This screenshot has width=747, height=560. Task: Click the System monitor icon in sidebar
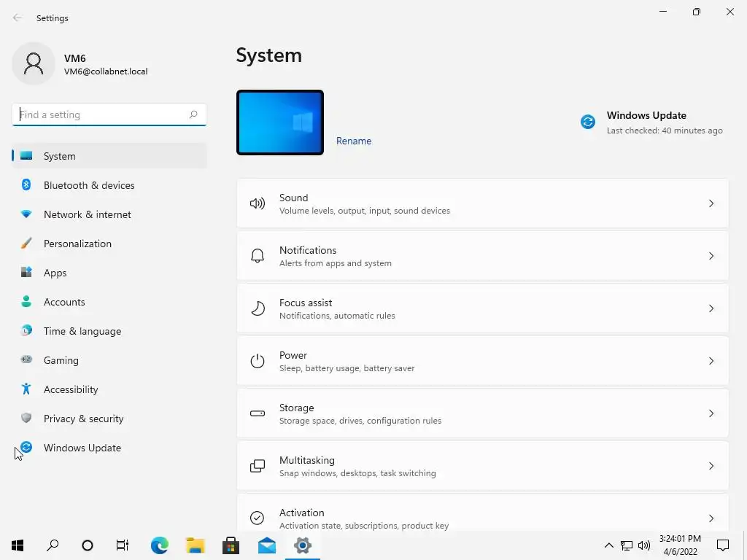[x=26, y=156]
